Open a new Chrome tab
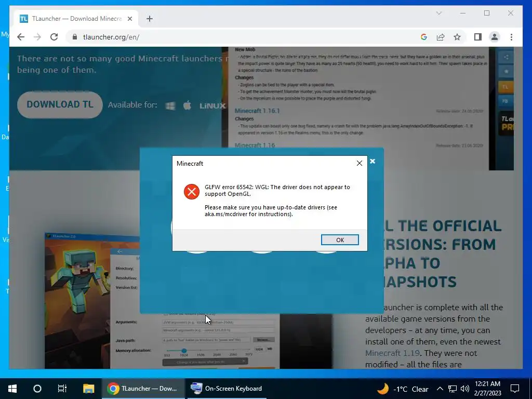532x399 pixels. tap(149, 19)
